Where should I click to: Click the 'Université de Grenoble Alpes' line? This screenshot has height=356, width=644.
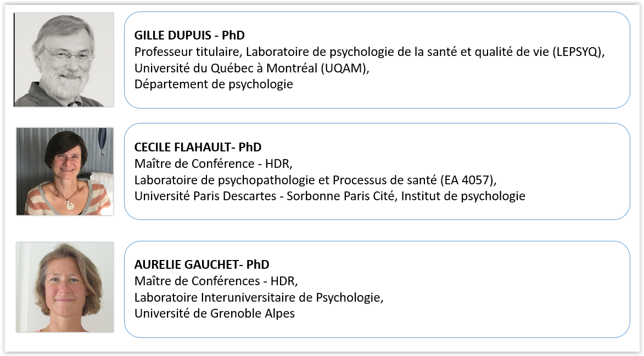point(215,314)
